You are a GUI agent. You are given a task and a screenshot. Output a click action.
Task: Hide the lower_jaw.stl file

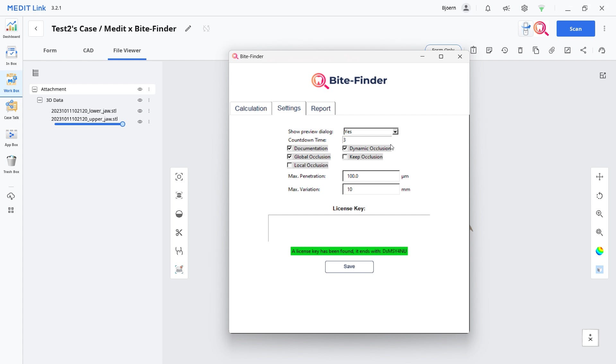[x=140, y=111]
